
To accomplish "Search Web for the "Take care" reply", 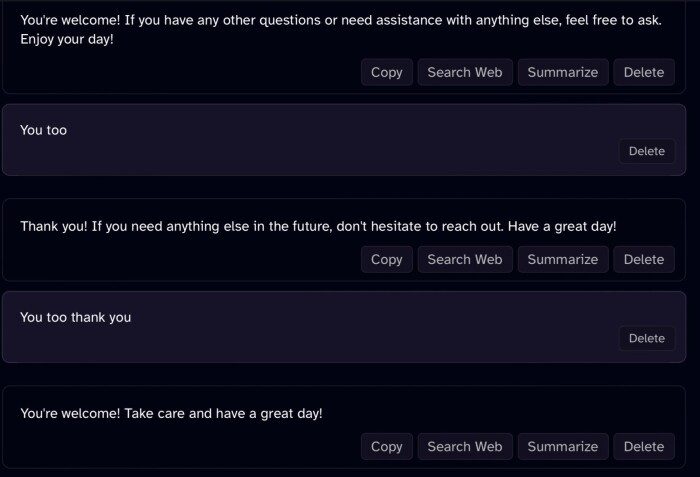I will click(464, 446).
